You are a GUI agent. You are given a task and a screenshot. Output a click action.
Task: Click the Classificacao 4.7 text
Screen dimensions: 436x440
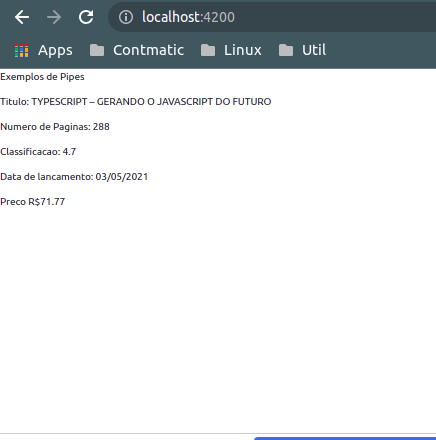(x=38, y=152)
